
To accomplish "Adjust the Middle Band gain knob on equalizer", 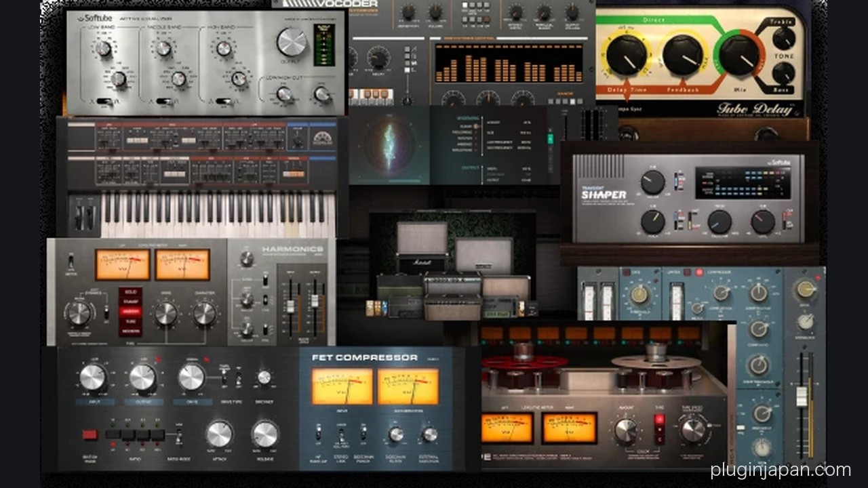I will tap(163, 48).
